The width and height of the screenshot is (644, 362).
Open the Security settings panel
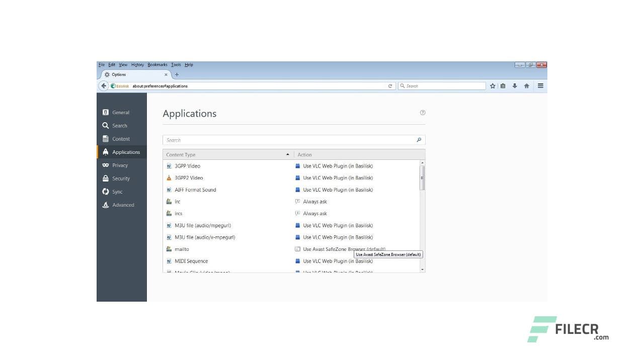(x=121, y=178)
